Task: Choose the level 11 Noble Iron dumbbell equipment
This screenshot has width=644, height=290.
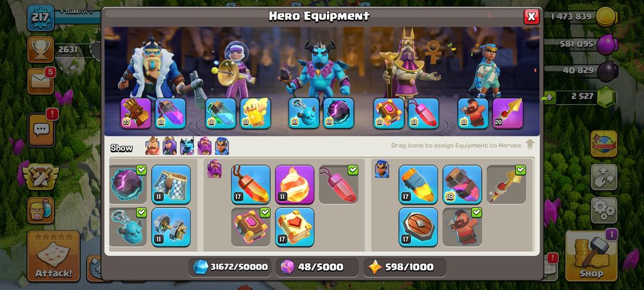Action: coord(171,227)
